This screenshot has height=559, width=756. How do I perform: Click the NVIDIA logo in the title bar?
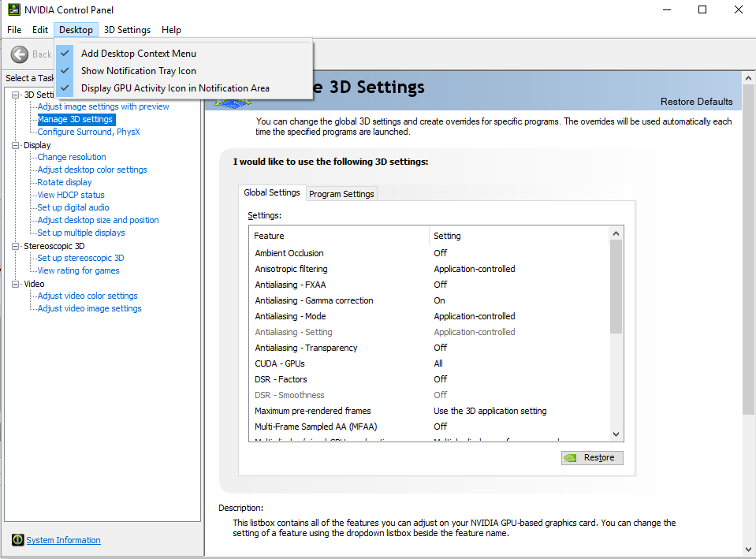pyautogui.click(x=14, y=9)
